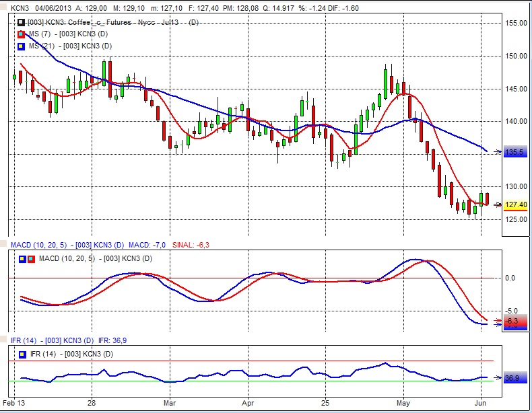Select the yellow 127.40 last price tag
The image size is (532, 413).
click(x=515, y=205)
